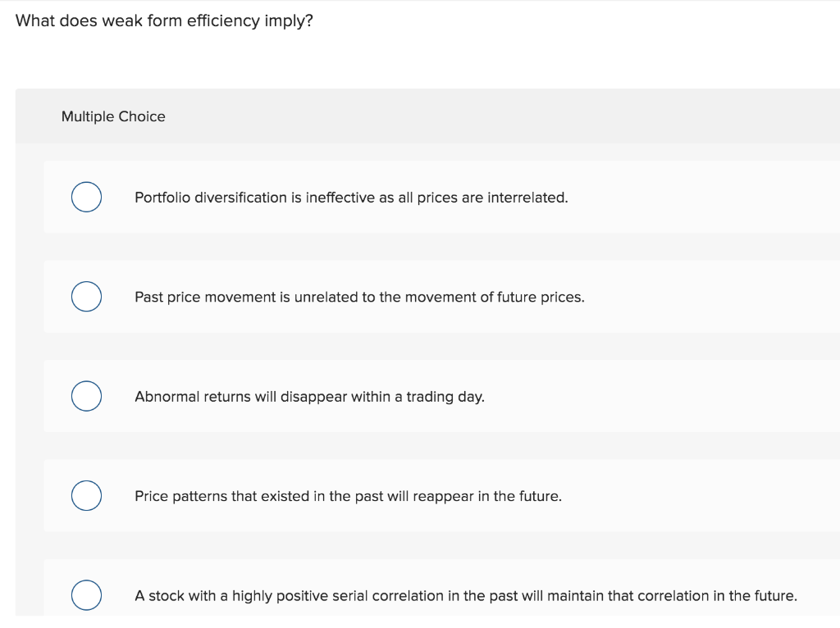Image resolution: width=840 pixels, height=628 pixels.
Task: Choose the answer about portfolio diversification being ineffective
Action: pyautogui.click(x=351, y=197)
